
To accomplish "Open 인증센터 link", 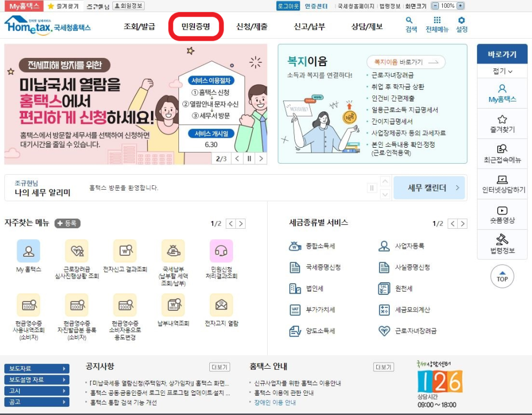I will (x=316, y=6).
